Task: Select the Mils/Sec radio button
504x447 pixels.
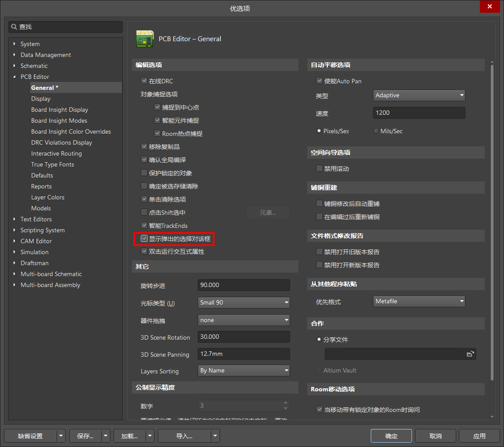Action: pyautogui.click(x=376, y=131)
